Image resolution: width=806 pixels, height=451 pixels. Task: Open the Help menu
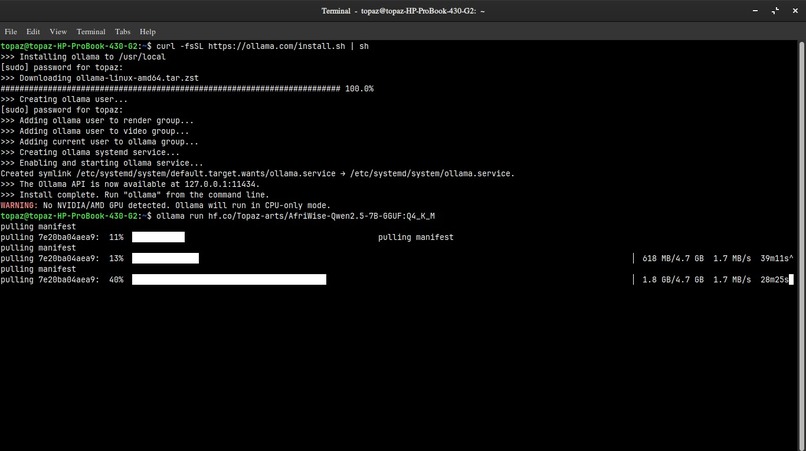(148, 31)
